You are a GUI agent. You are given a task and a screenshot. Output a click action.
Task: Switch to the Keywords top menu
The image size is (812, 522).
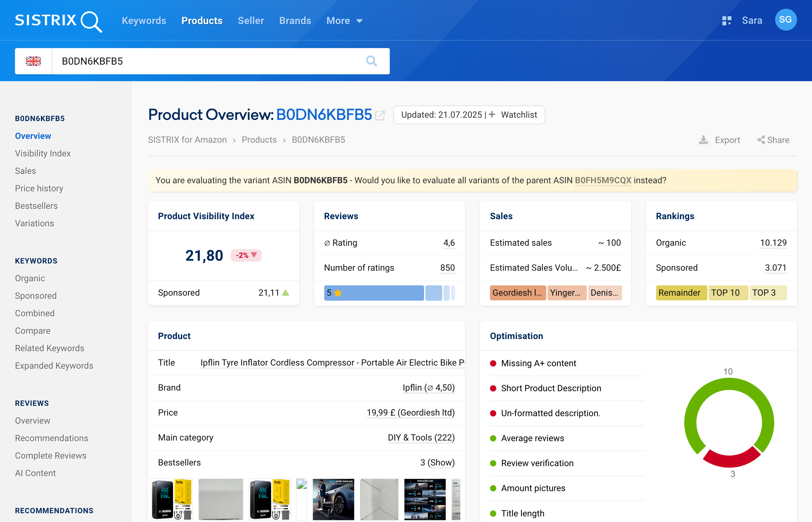144,21
